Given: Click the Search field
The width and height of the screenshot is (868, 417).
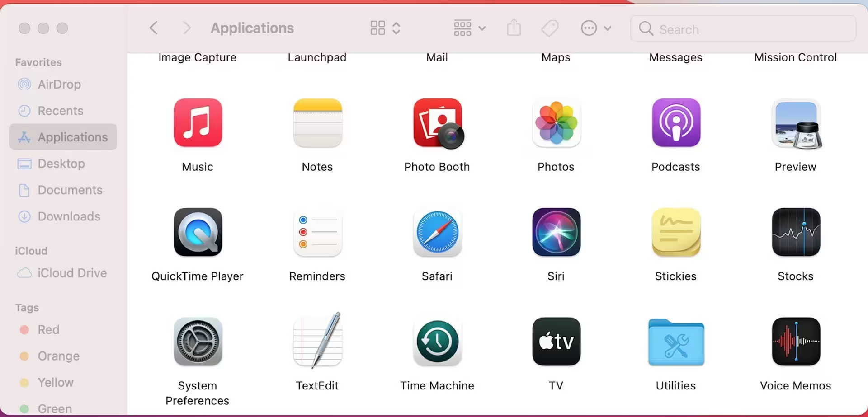Looking at the screenshot, I should click(743, 28).
